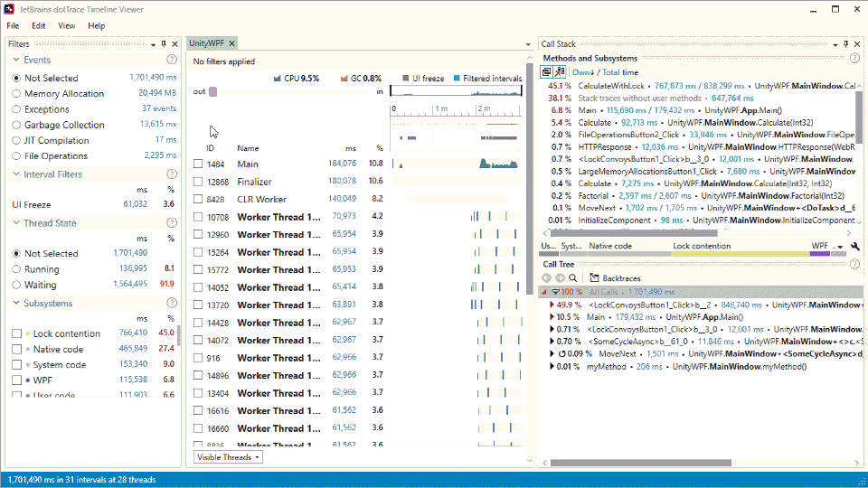The width and height of the screenshot is (868, 488).
Task: Sort methods by Total time
Action: tap(619, 72)
